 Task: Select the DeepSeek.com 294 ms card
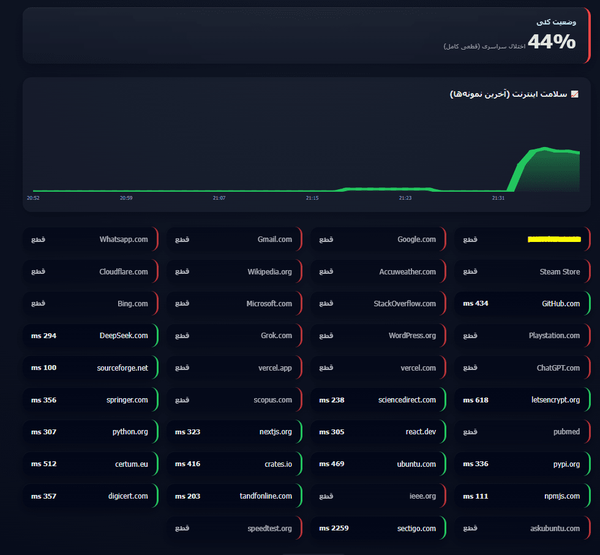(91, 336)
